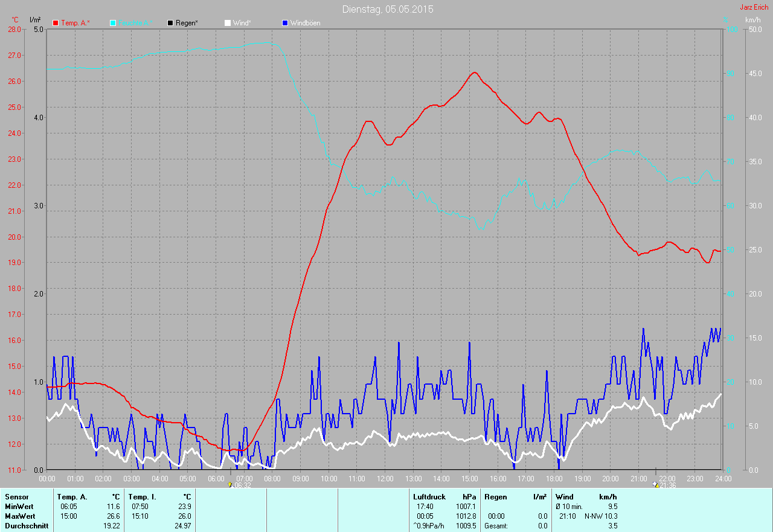Click the 'Gesamt:' rain total label

(x=496, y=526)
